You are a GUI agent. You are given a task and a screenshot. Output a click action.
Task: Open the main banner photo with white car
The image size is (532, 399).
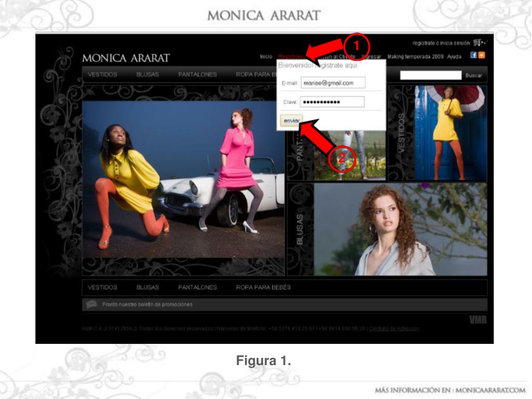click(x=183, y=179)
